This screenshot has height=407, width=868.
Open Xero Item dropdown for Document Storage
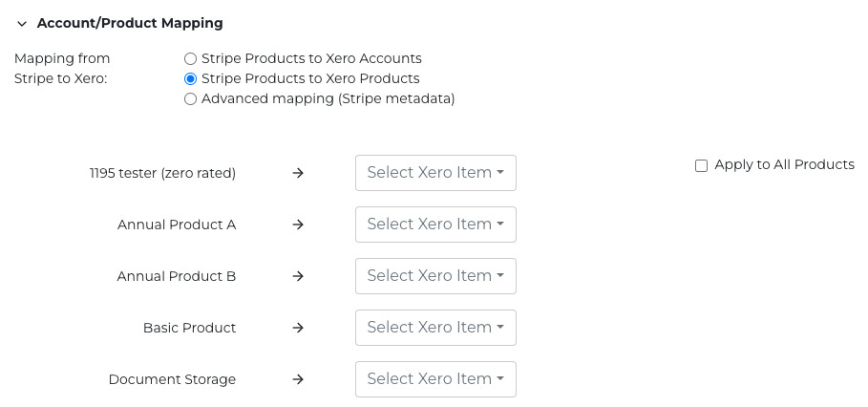click(435, 379)
